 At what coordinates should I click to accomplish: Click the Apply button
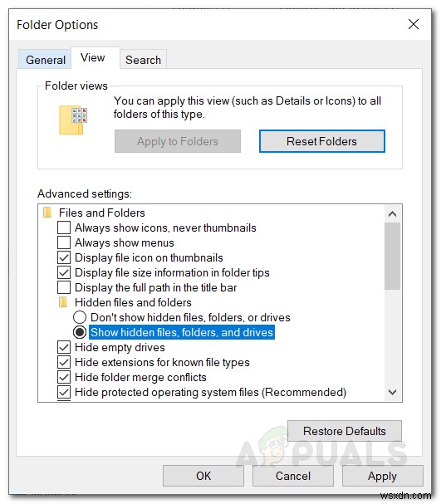[x=382, y=476]
